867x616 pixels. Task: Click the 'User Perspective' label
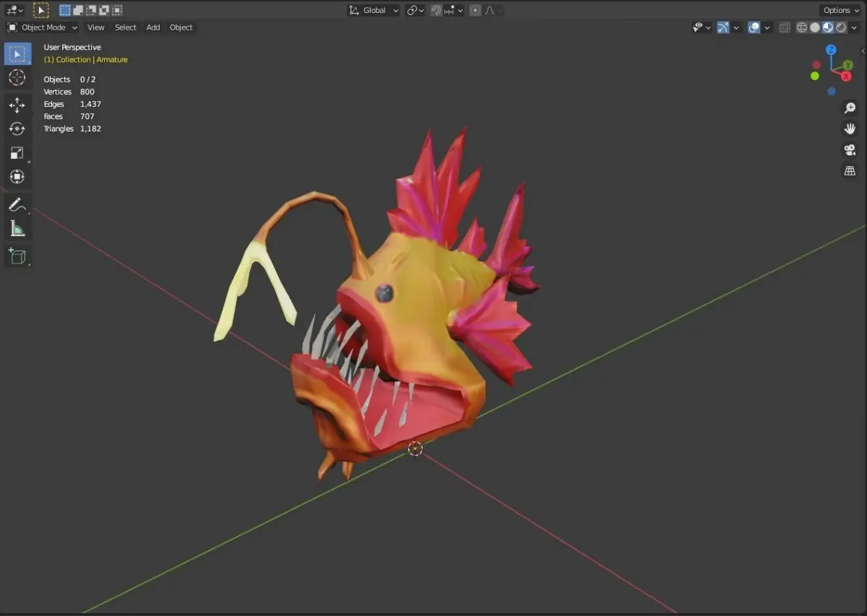point(72,48)
